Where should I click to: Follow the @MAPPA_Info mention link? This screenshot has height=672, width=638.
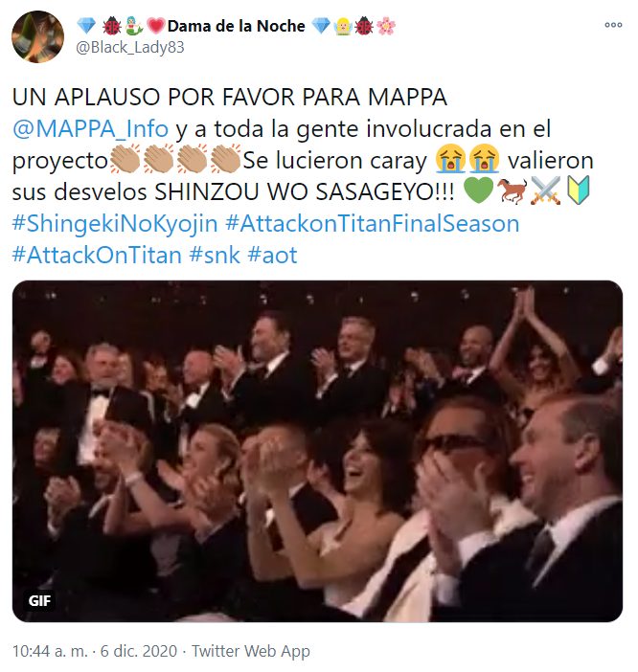(x=90, y=129)
